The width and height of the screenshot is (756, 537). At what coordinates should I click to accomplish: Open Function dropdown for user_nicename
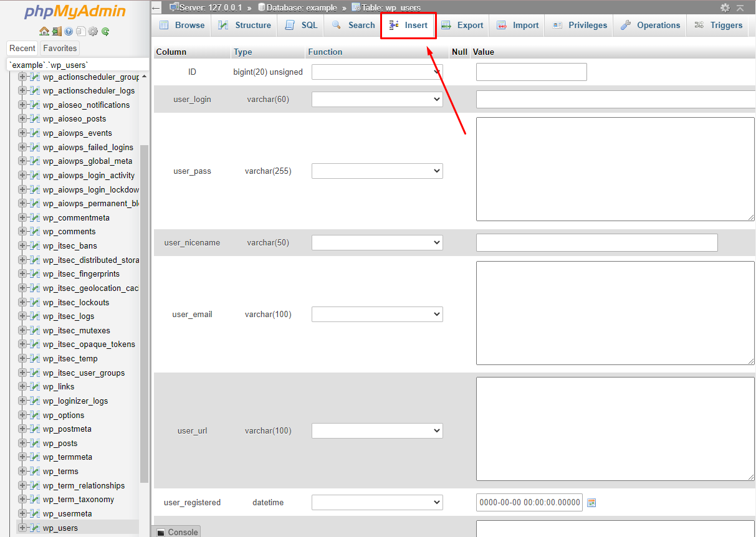point(377,242)
